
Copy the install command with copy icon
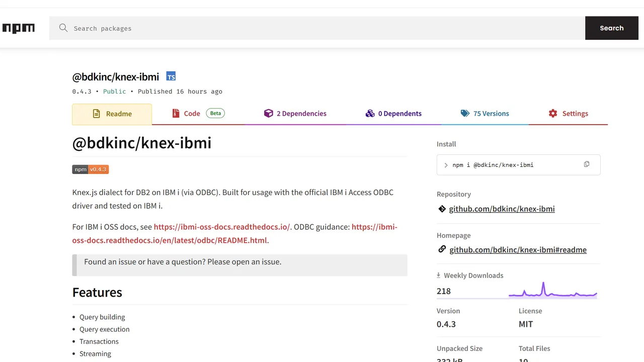point(587,164)
